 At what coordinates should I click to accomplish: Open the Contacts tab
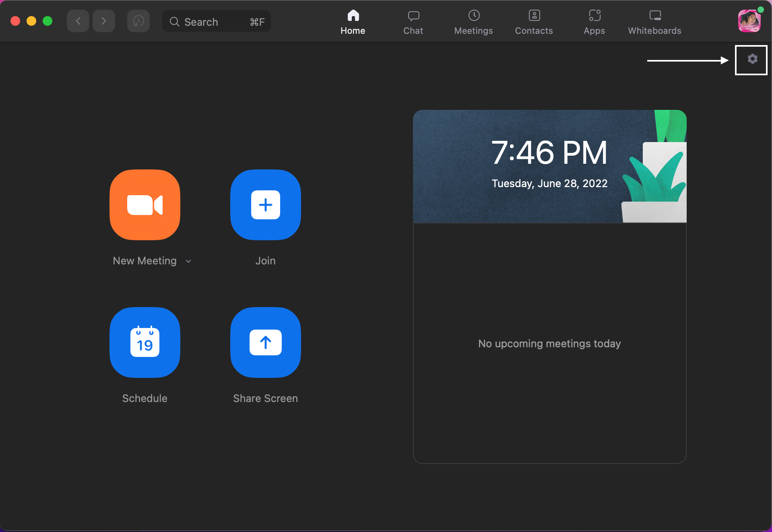(x=534, y=21)
